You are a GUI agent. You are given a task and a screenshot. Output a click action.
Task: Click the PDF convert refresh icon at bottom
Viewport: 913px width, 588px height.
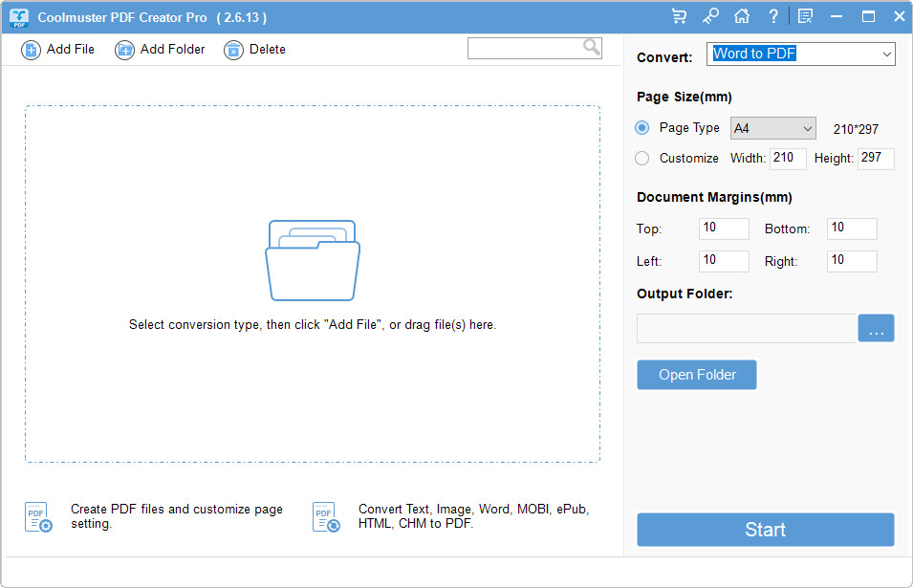click(x=326, y=517)
